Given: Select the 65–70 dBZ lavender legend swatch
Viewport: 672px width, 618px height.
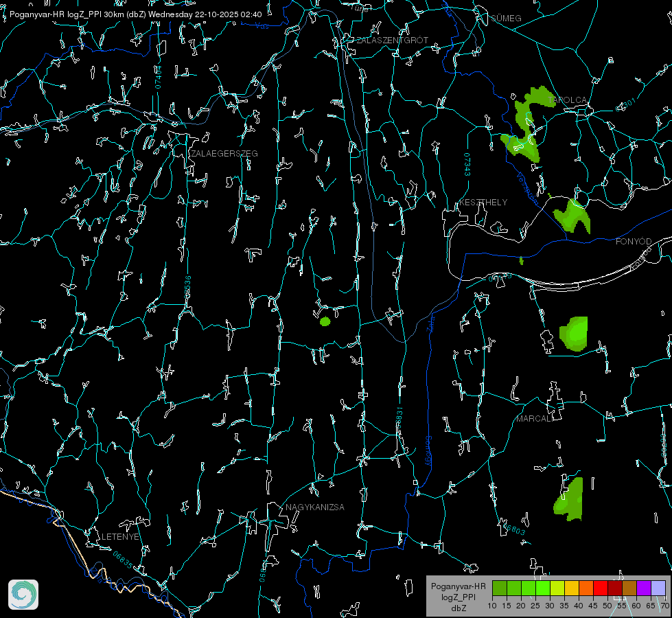Looking at the screenshot, I should point(658,588).
